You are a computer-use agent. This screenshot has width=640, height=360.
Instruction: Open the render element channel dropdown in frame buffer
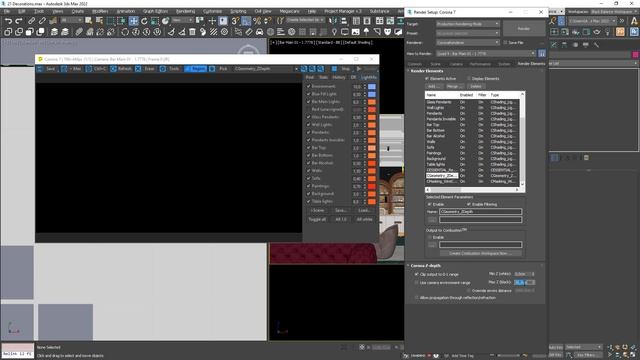[266, 69]
